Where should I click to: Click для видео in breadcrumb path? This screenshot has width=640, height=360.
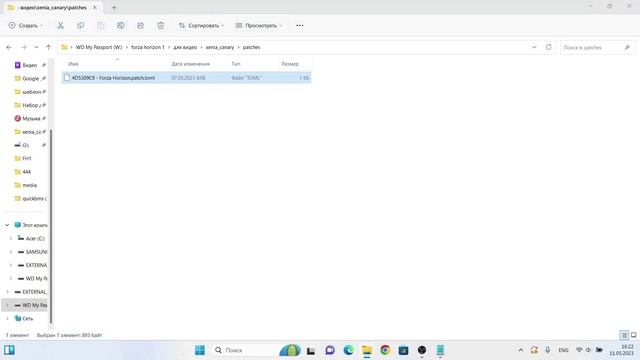[185, 47]
